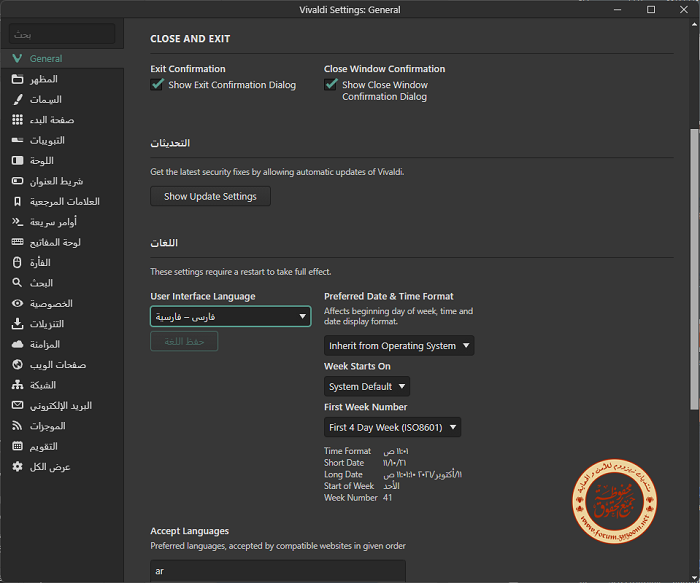Image resolution: width=700 pixels, height=583 pixels.
Task: Click the العلامات المرجعية label
Action: click(65, 202)
